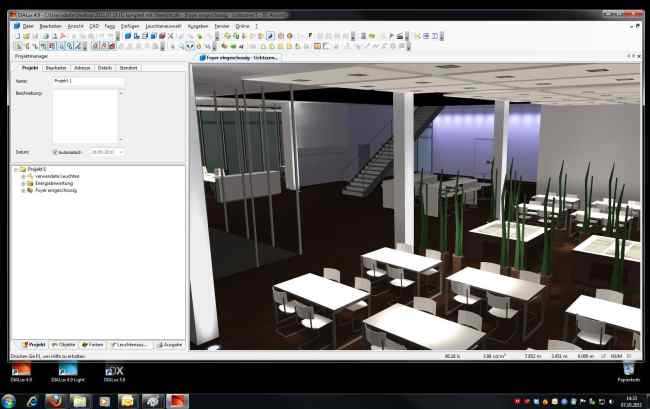
Task: Select Verwendete Leuchten in the tree
Action: (x=57, y=176)
